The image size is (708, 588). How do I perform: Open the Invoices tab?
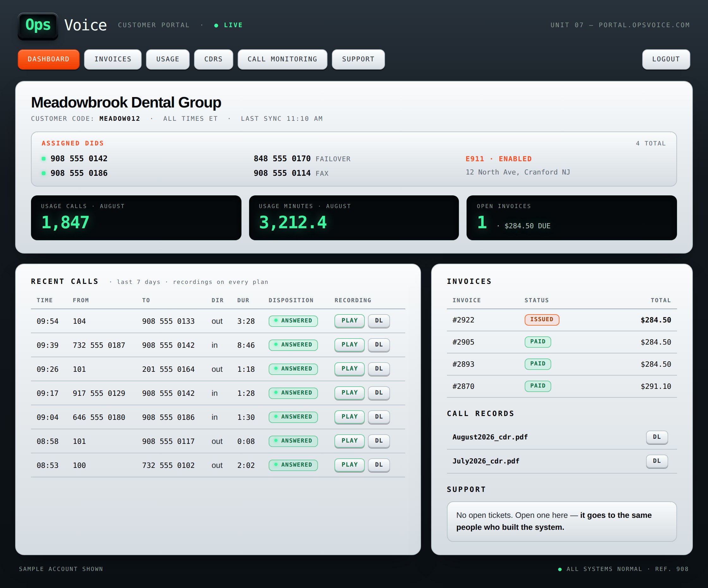(113, 59)
